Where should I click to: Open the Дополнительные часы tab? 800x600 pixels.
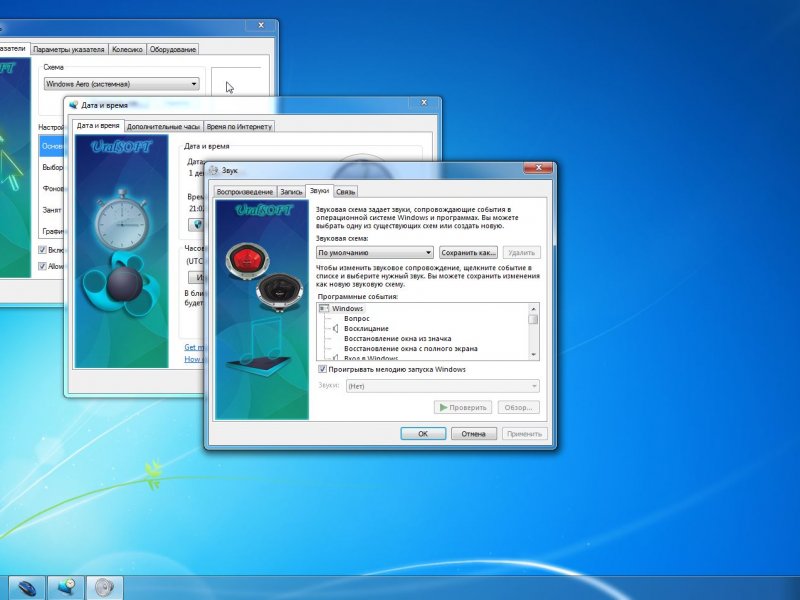(x=163, y=126)
